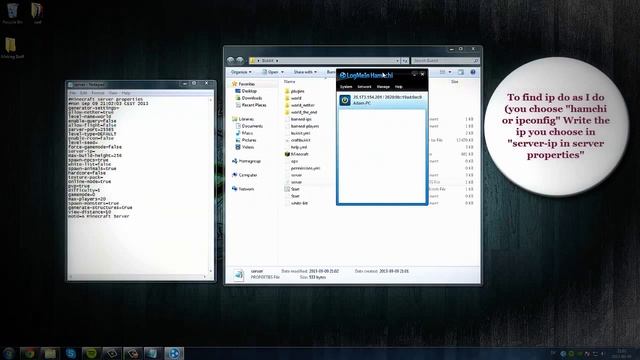
Task: Change view using the view icon
Action: 442,72
